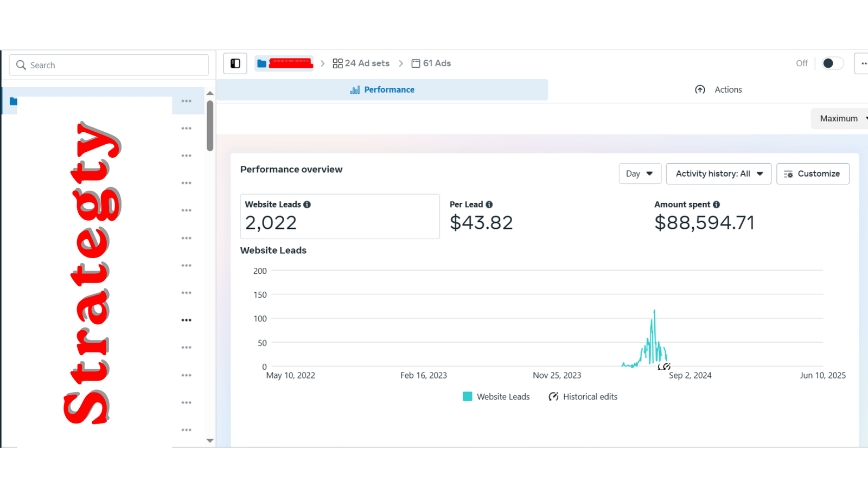Click the May 10, 2022 axis label
This screenshot has height=488, width=868.
(x=290, y=375)
